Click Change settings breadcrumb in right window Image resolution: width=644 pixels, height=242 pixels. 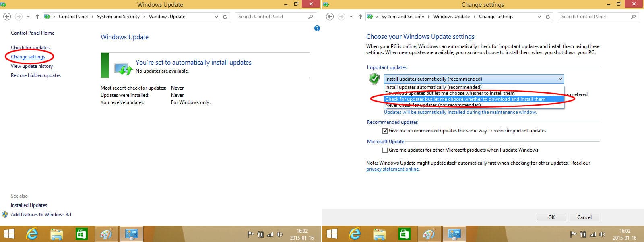click(496, 17)
